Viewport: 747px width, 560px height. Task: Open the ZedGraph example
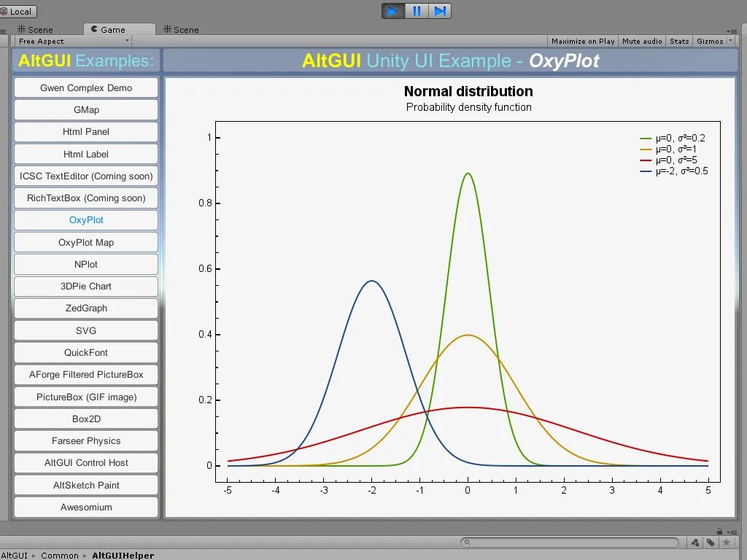86,308
